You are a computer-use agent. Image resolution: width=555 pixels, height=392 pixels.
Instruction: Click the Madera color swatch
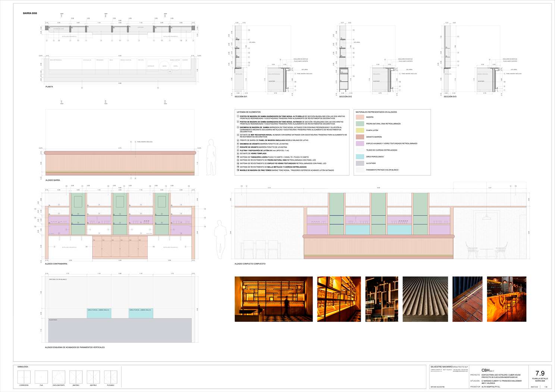[x=360, y=117]
